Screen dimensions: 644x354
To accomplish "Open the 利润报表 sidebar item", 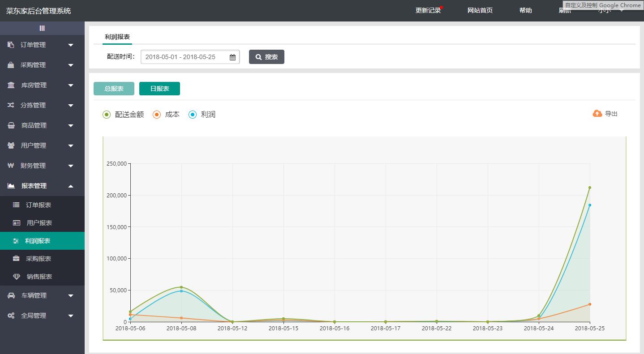I will [38, 241].
